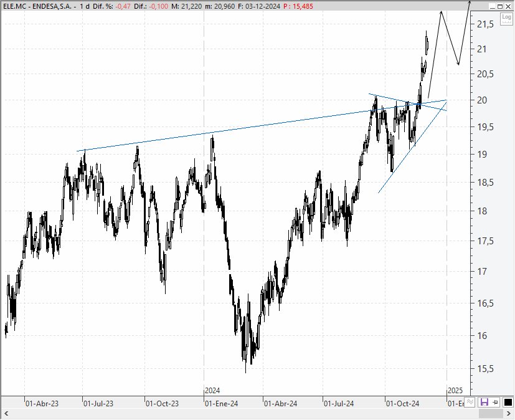
Task: Click the 16 price axis label
Action: tap(482, 335)
